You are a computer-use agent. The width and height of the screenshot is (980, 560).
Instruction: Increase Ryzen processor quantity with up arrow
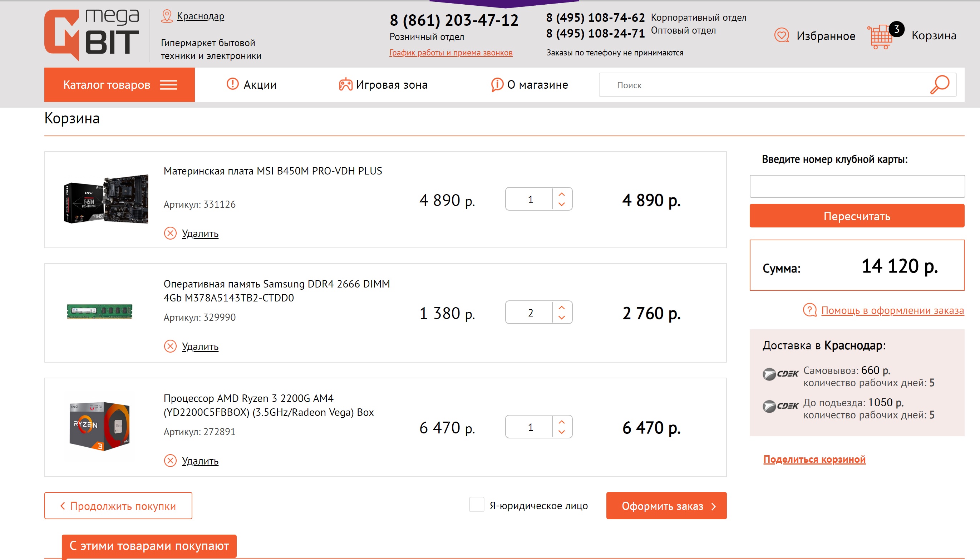(562, 422)
